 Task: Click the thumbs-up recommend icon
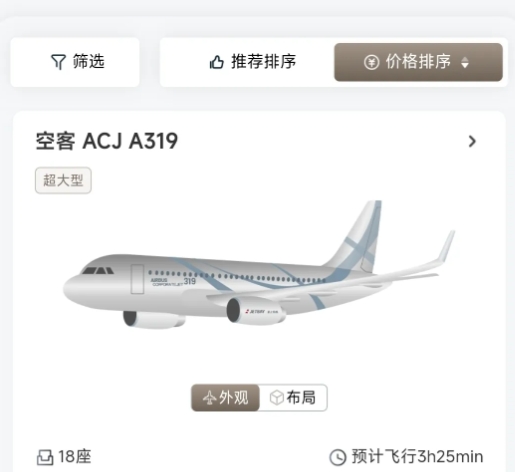click(217, 62)
